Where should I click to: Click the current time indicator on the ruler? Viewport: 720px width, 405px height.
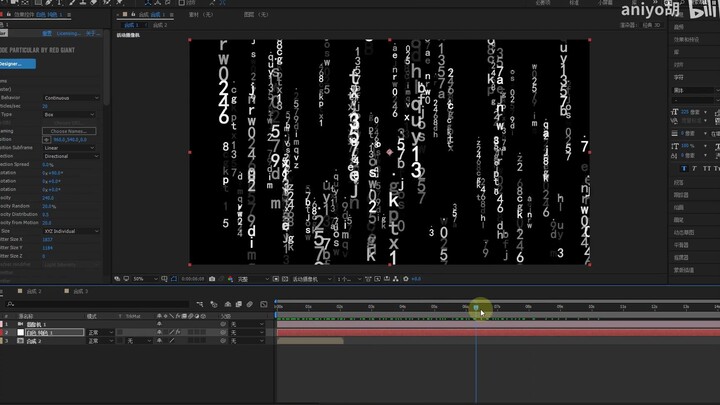click(x=476, y=307)
